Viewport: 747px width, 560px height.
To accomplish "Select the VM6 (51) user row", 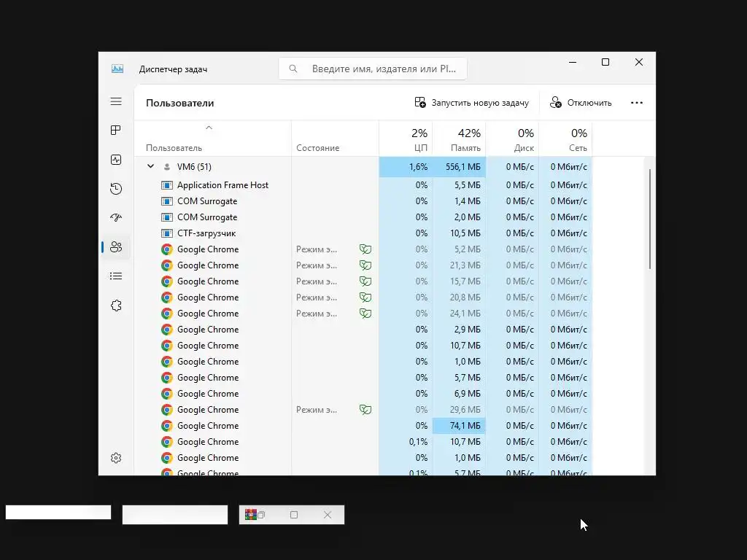I will point(363,167).
